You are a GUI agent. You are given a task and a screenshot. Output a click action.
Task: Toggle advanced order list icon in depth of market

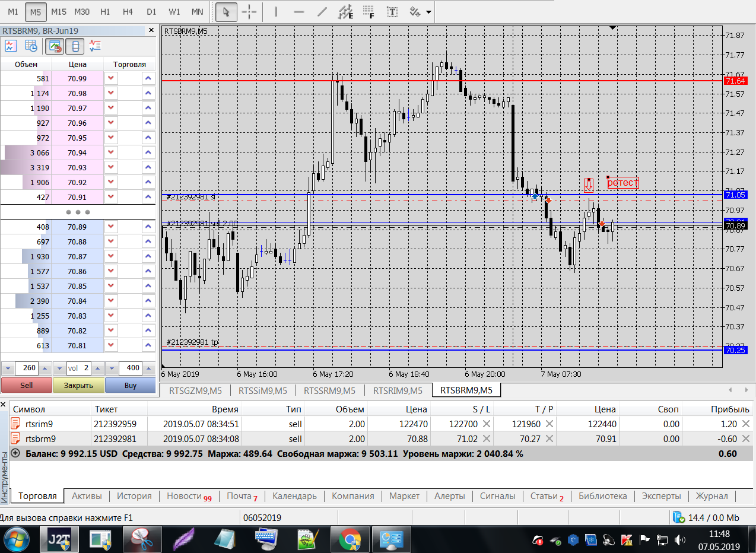96,46
